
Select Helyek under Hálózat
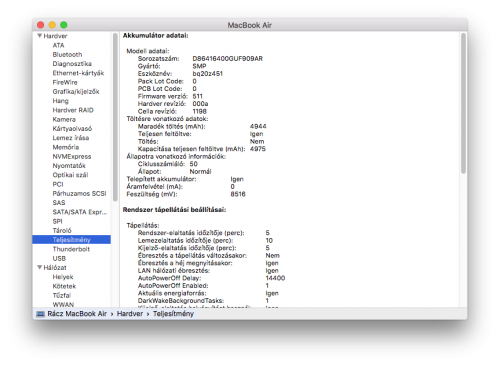point(63,277)
